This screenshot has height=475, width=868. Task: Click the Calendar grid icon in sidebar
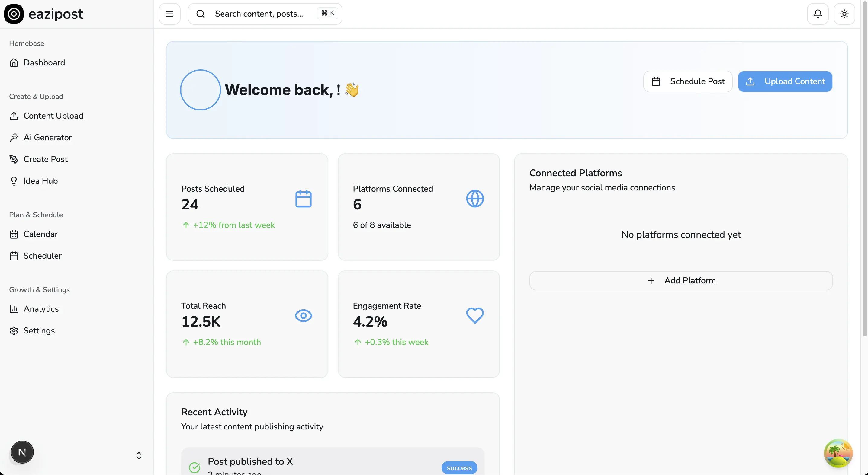[x=14, y=234]
